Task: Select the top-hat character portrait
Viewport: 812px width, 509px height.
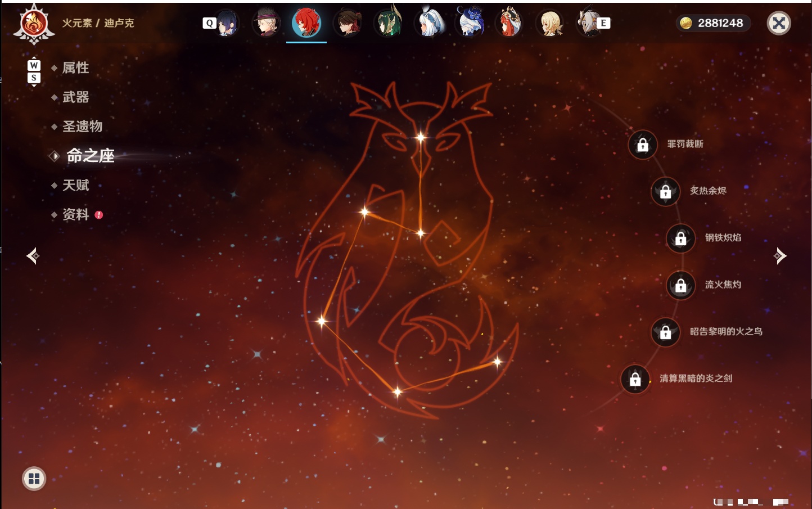Action: (x=266, y=23)
